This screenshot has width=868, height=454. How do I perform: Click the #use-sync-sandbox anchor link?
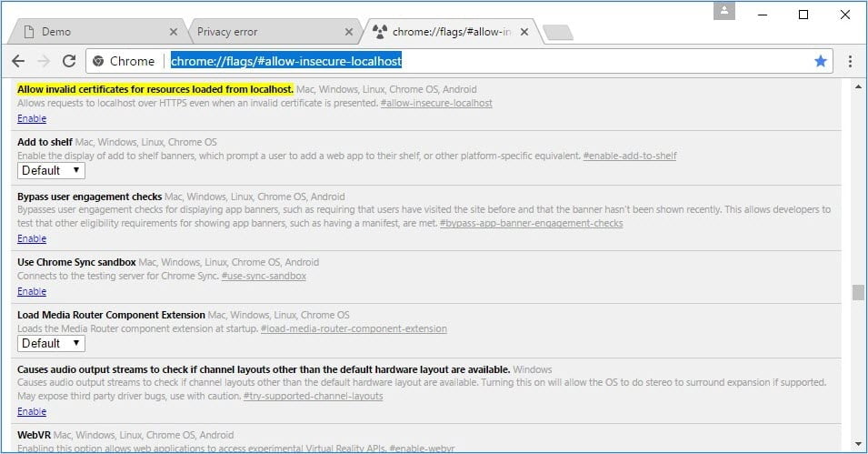263,277
